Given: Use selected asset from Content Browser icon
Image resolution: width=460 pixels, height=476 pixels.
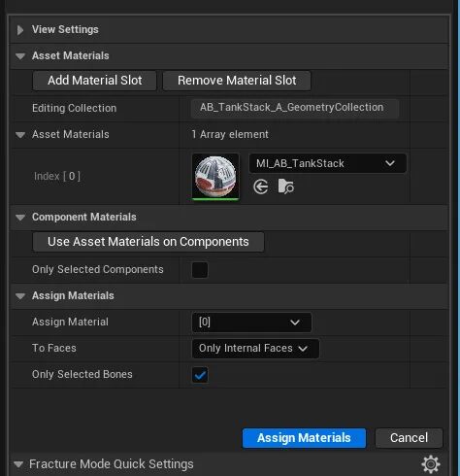Looking at the screenshot, I should pyautogui.click(x=261, y=187).
